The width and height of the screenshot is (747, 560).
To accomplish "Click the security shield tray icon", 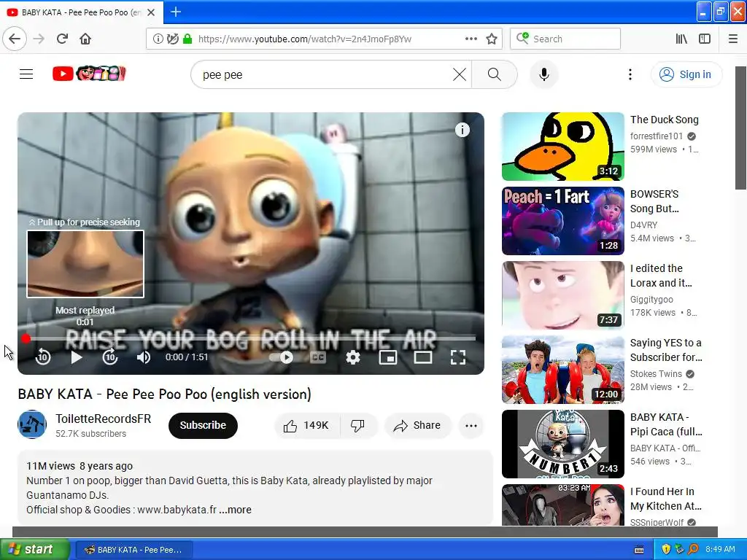I will [x=666, y=550].
